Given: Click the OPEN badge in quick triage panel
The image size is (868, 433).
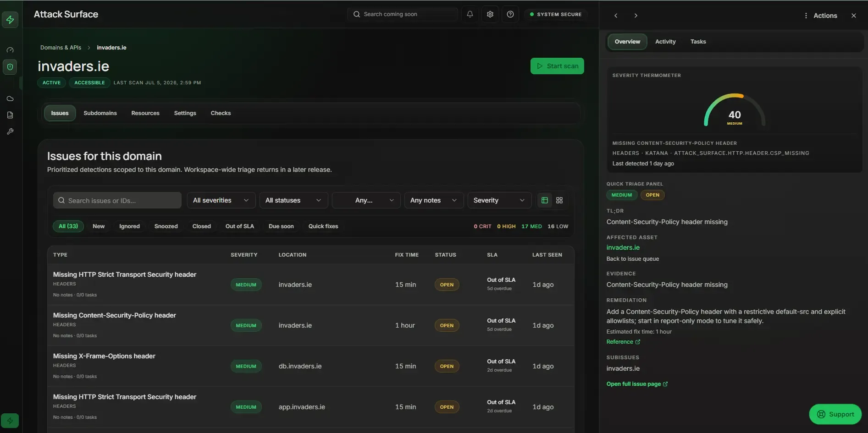Looking at the screenshot, I should [652, 195].
